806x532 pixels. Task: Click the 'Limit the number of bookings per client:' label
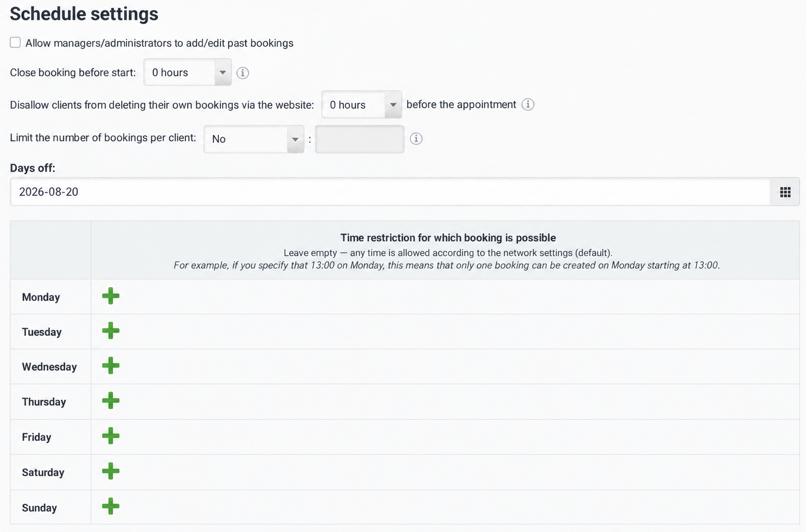click(x=103, y=138)
